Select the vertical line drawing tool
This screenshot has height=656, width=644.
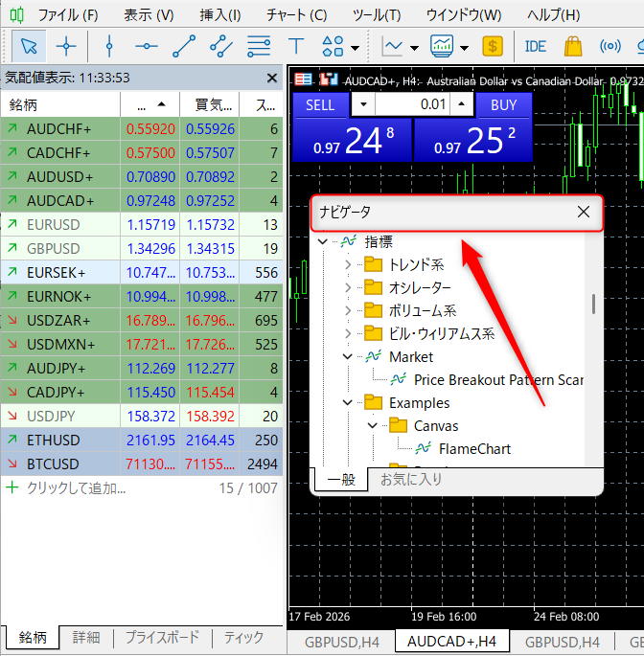109,45
